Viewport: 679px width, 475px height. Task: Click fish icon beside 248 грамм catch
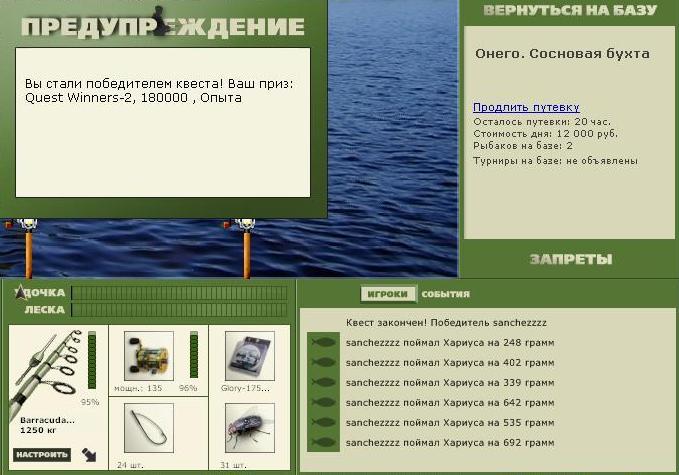pos(323,343)
